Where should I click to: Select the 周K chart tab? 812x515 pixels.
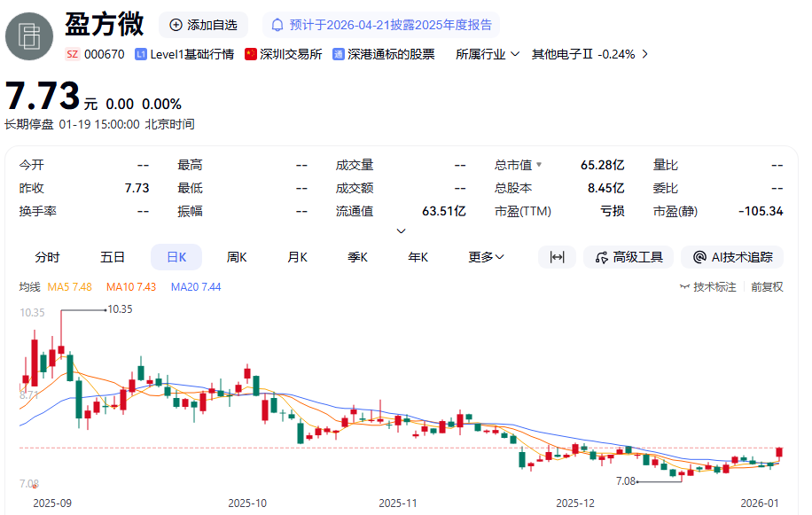click(237, 257)
